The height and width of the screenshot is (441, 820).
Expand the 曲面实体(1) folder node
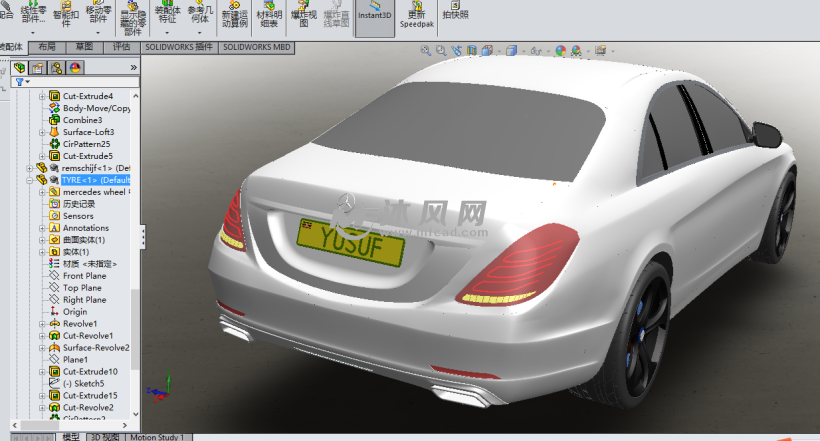pyautogui.click(x=42, y=240)
